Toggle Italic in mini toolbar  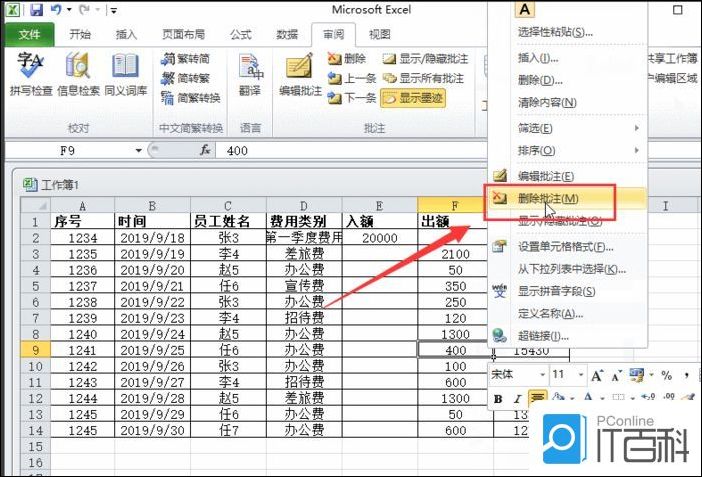pyautogui.click(x=518, y=399)
